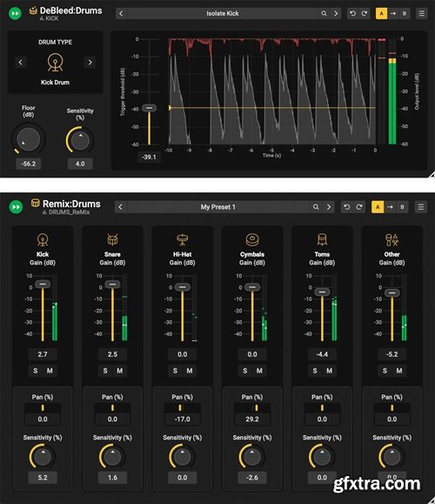The width and height of the screenshot is (435, 504).
Task: Solo the Kick channel
Action: coord(36,371)
